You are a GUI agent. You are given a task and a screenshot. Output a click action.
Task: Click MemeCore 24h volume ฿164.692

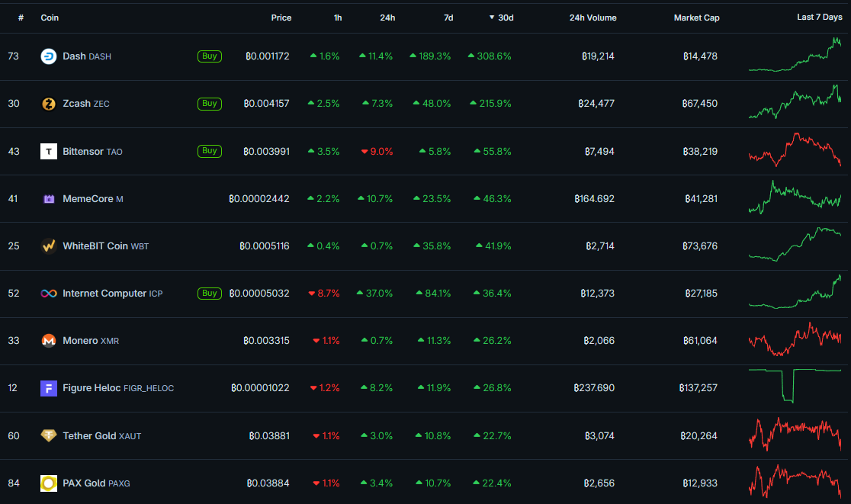[x=594, y=199]
